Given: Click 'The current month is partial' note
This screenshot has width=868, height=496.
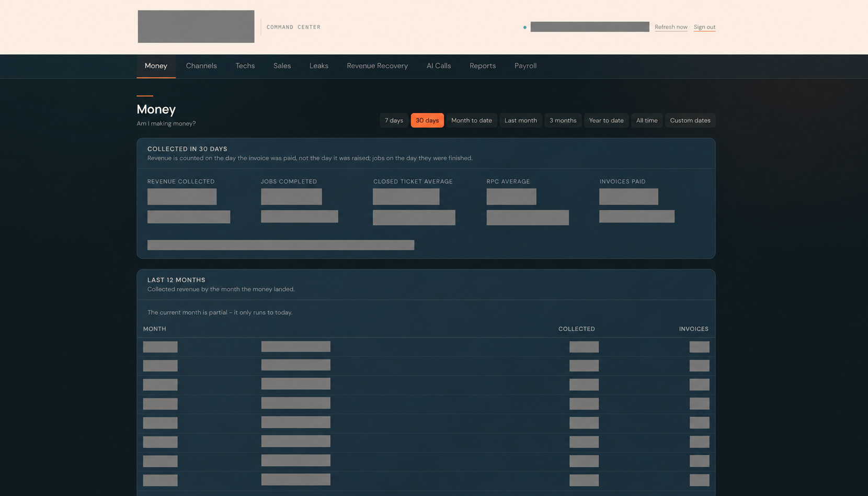Looking at the screenshot, I should coord(220,312).
